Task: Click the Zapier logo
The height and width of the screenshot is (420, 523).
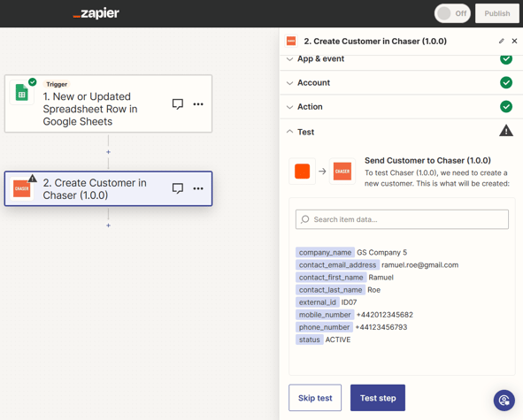Action: pyautogui.click(x=96, y=13)
